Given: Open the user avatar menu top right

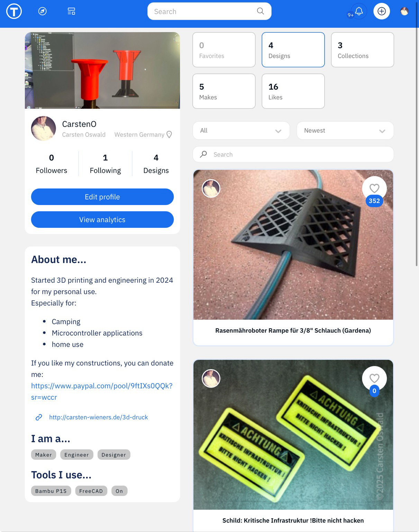Looking at the screenshot, I should [404, 11].
